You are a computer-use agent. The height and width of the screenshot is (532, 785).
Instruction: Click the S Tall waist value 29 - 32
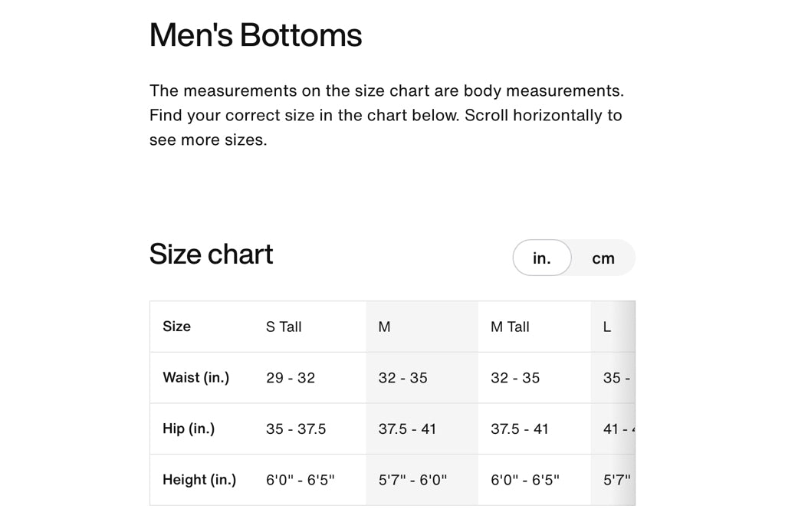291,378
